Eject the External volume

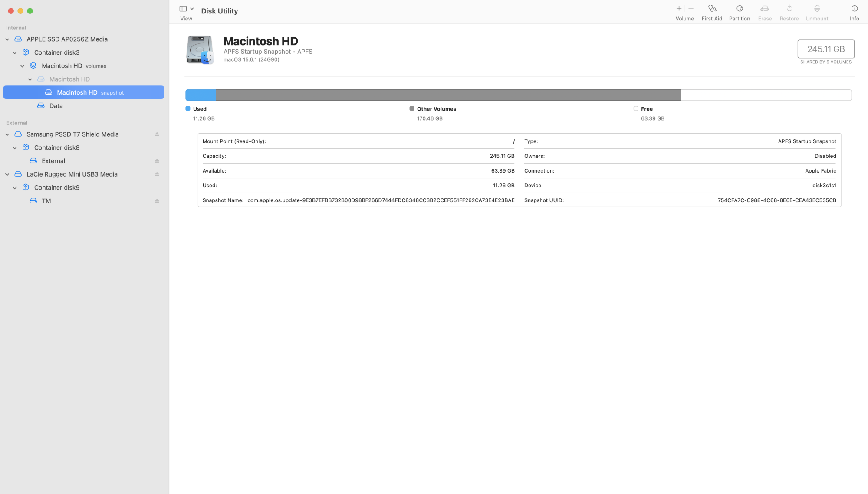[157, 161]
